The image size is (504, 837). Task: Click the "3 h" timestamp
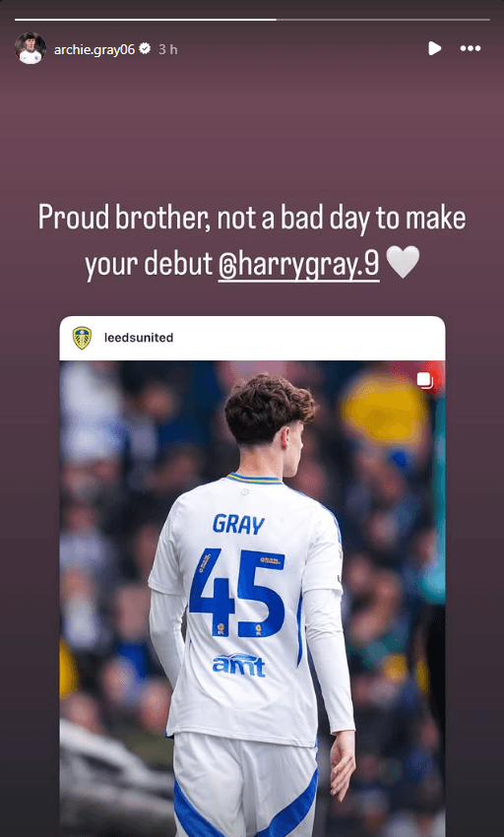click(167, 49)
